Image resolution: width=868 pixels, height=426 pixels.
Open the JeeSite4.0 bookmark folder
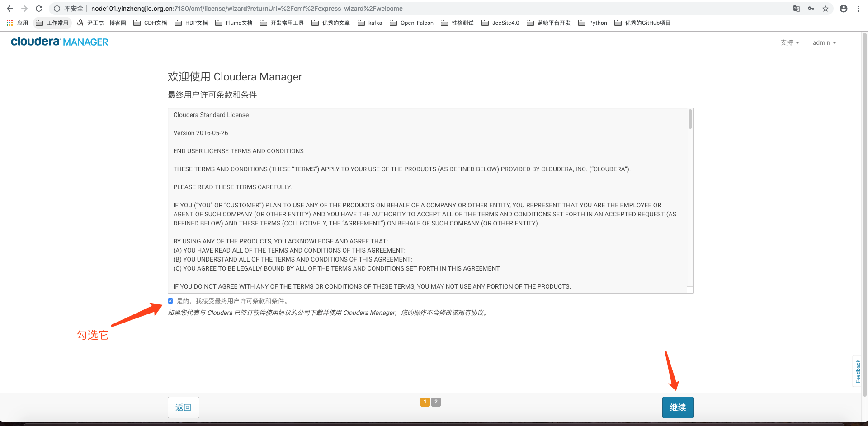tap(500, 23)
